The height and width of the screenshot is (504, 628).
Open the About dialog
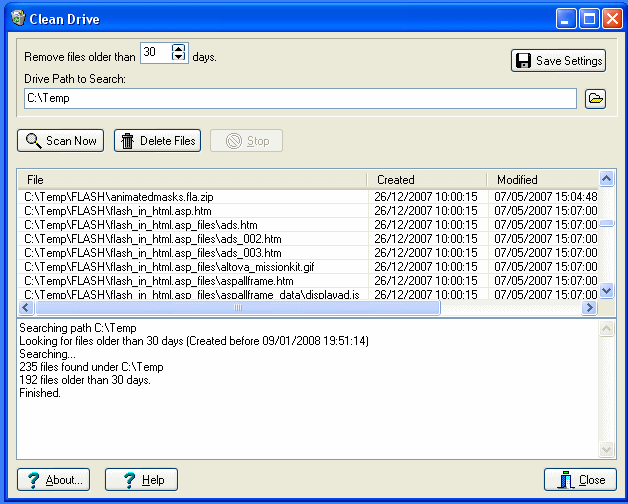53,480
